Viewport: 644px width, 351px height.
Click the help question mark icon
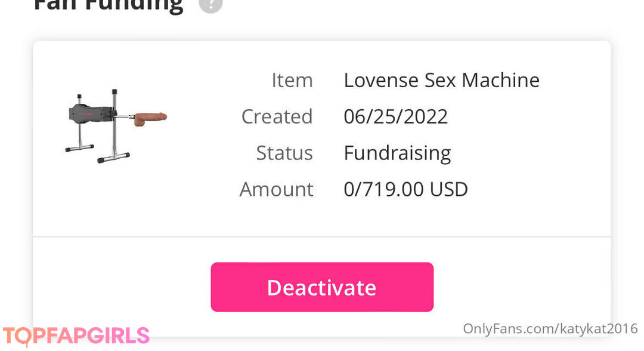pos(210,4)
